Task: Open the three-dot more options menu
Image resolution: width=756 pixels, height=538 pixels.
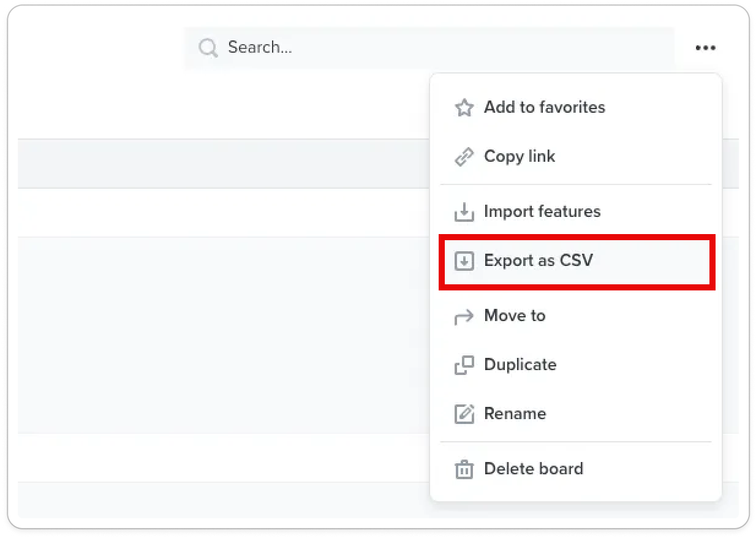Action: pos(705,48)
